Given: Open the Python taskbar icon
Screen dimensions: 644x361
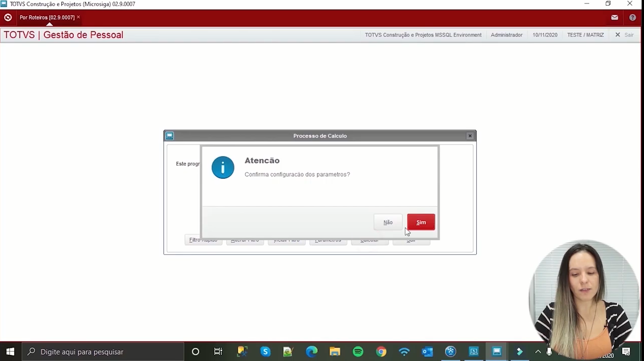Looking at the screenshot, I should [x=242, y=351].
